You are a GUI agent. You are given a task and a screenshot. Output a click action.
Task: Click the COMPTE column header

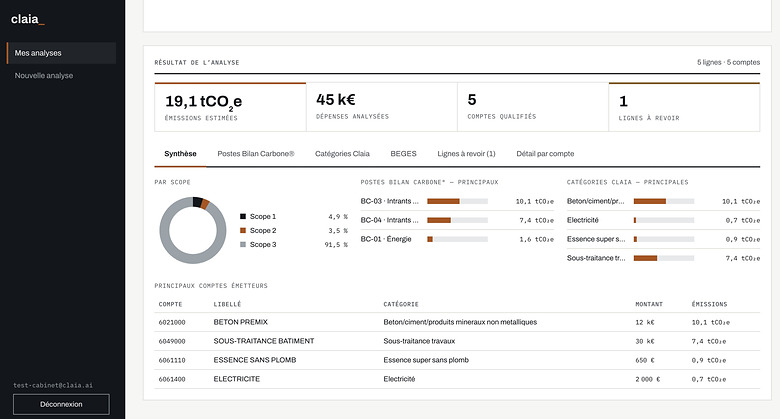pyautogui.click(x=170, y=304)
